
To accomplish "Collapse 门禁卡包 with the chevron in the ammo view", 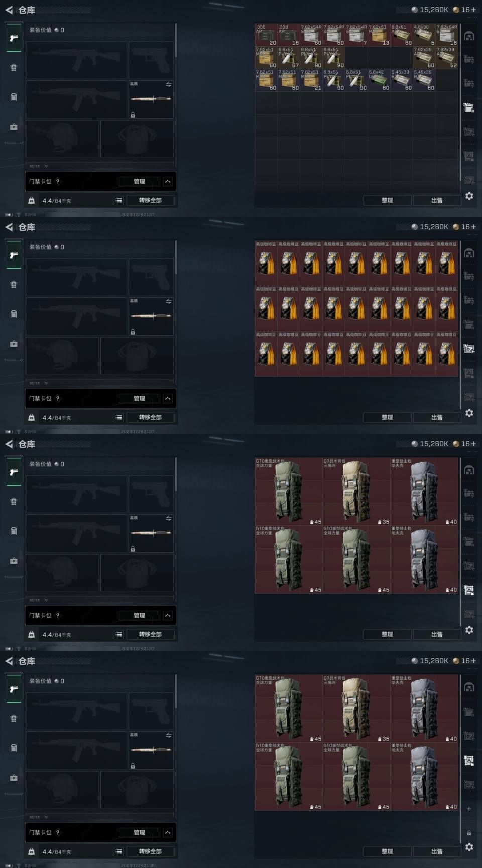I will [168, 181].
